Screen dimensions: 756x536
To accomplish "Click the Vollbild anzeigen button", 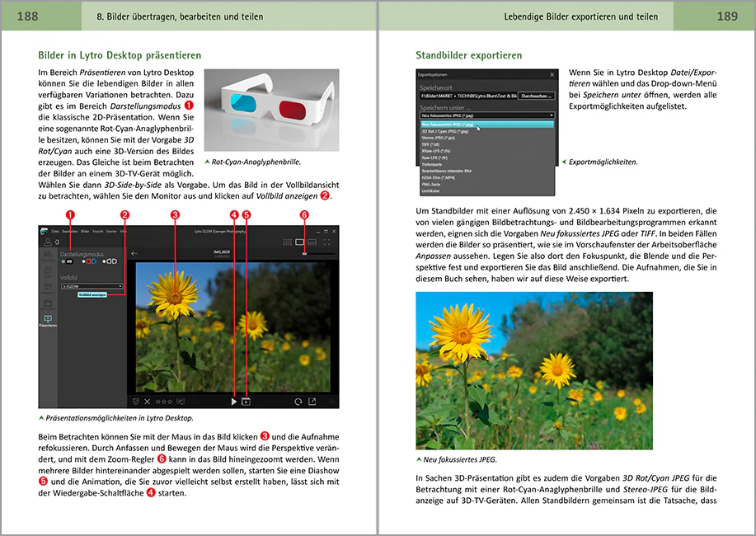I will click(x=92, y=294).
